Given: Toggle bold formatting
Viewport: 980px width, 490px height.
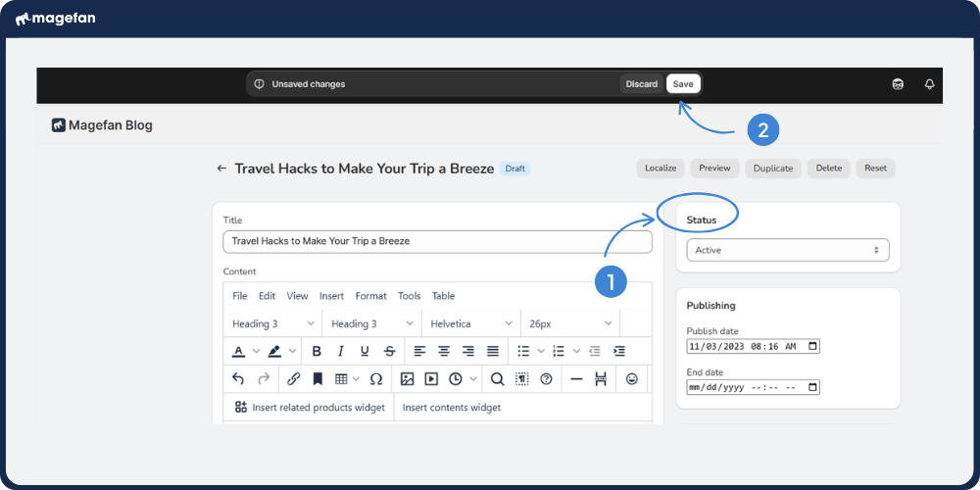Looking at the screenshot, I should (317, 351).
